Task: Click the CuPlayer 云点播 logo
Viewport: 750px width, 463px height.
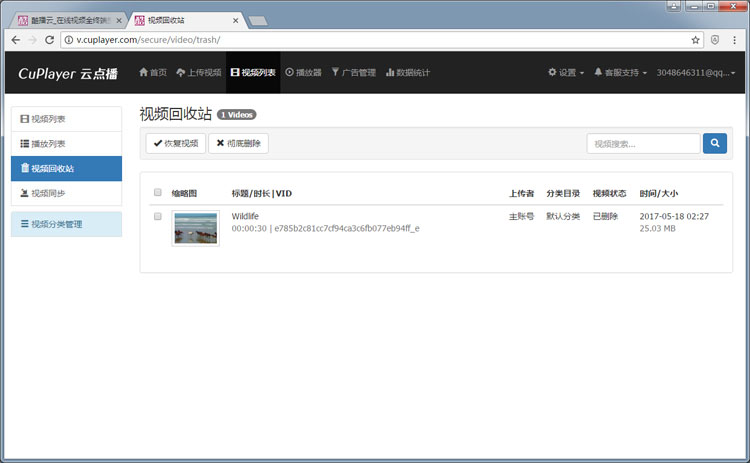Action: (x=68, y=73)
